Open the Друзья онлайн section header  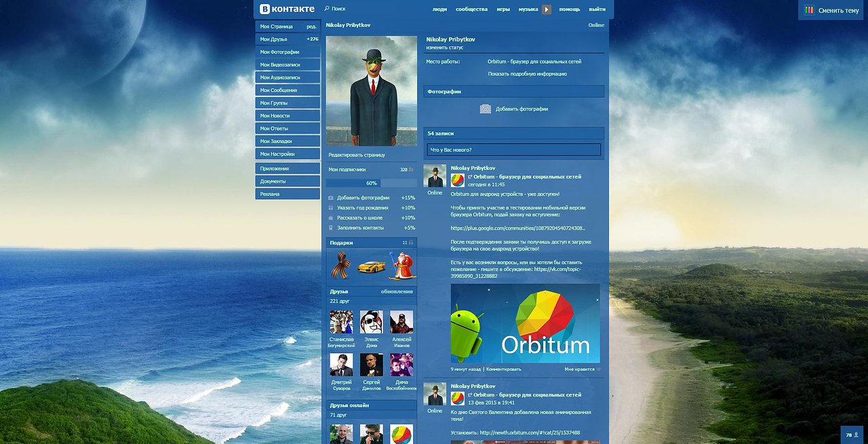click(x=372, y=405)
